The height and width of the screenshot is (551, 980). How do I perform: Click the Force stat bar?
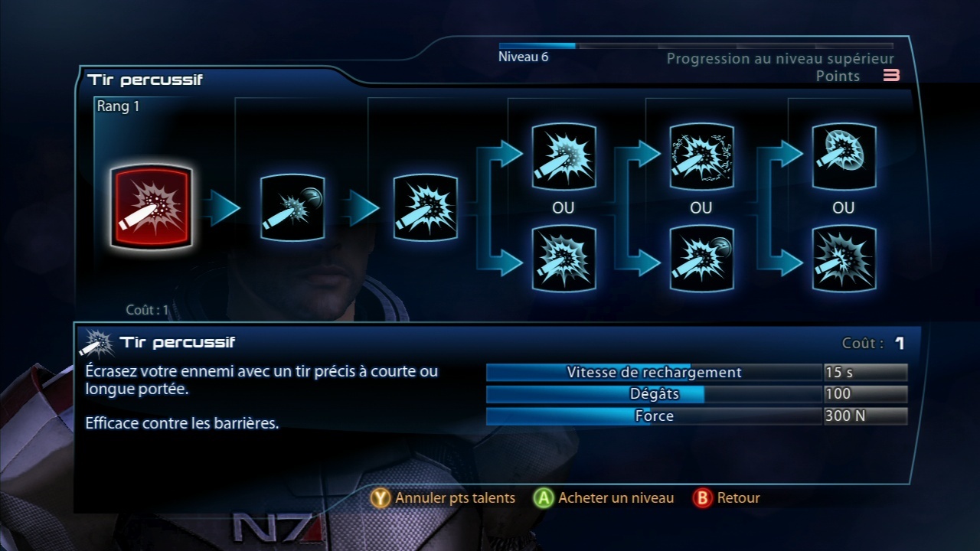coord(697,416)
